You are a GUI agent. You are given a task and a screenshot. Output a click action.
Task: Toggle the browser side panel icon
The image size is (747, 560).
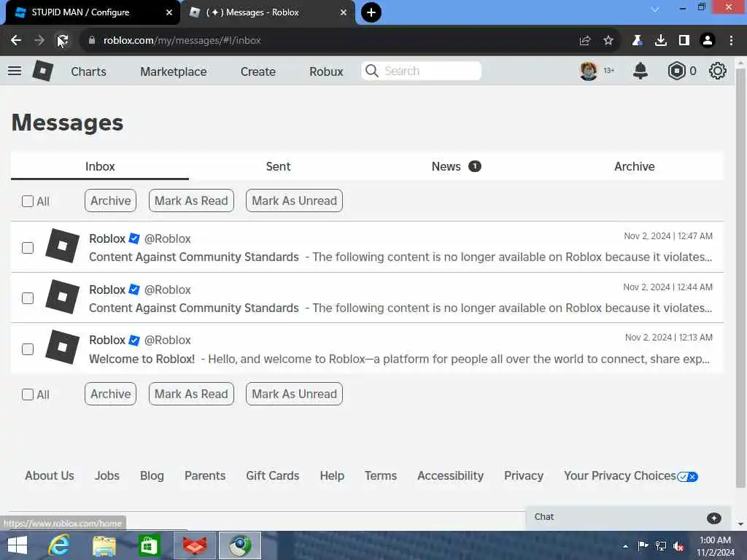coord(684,41)
